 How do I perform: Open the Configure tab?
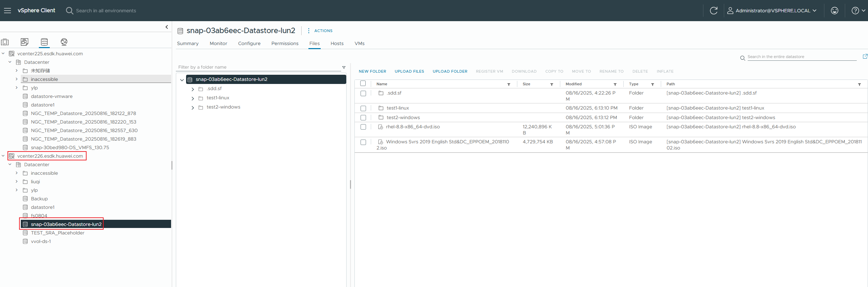coord(249,43)
